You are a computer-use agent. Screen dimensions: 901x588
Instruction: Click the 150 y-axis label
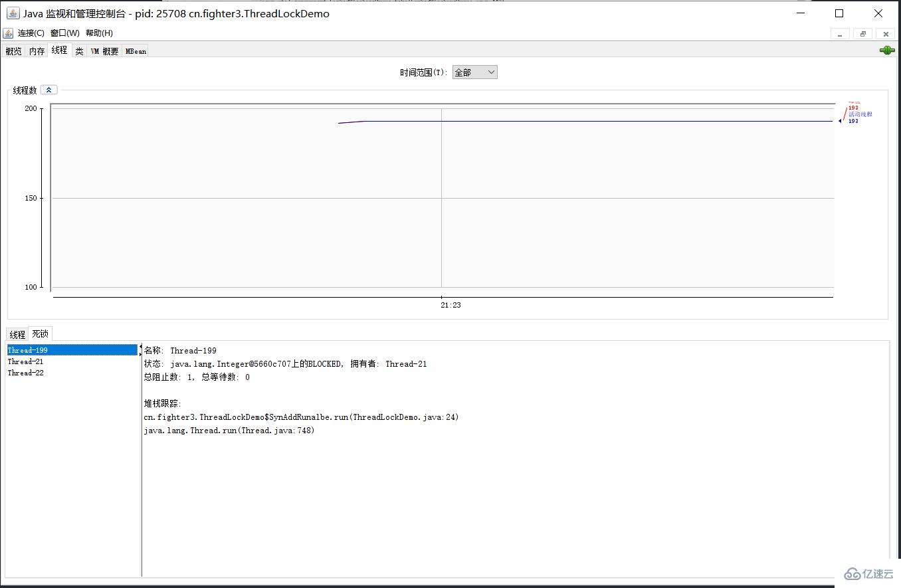click(x=31, y=198)
